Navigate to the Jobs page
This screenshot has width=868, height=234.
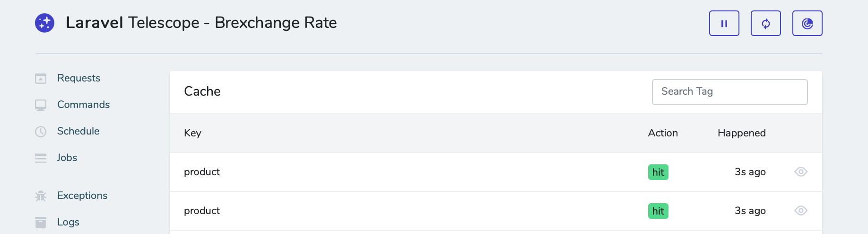(x=67, y=158)
